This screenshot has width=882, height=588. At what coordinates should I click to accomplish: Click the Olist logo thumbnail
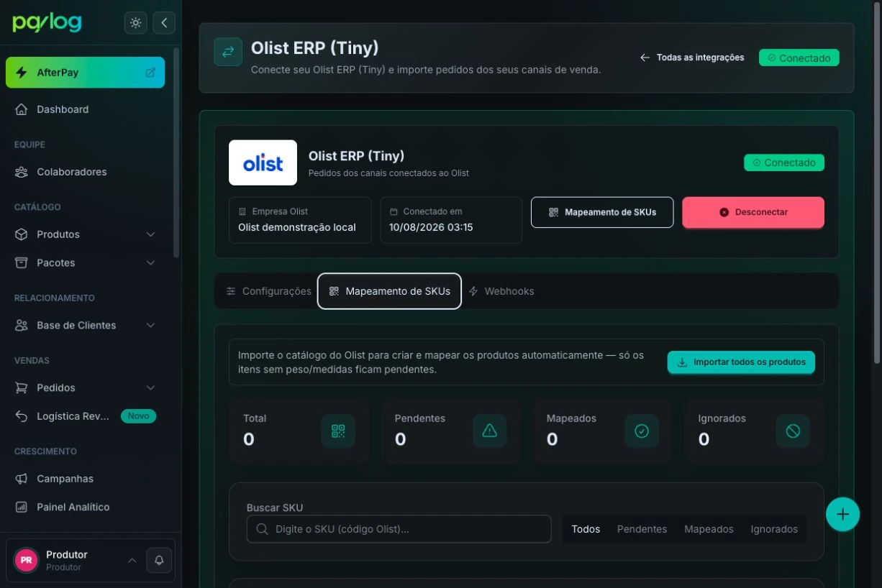263,162
